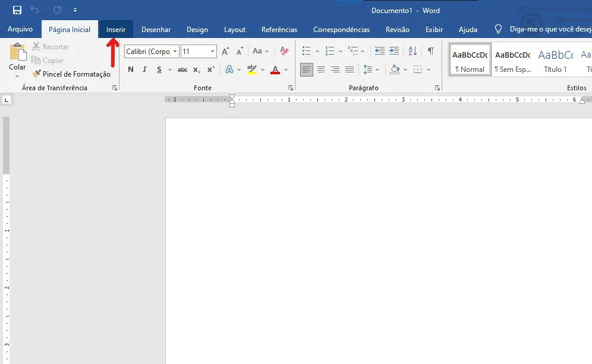Open the Correspondências tab
592x364 pixels.
[341, 30]
